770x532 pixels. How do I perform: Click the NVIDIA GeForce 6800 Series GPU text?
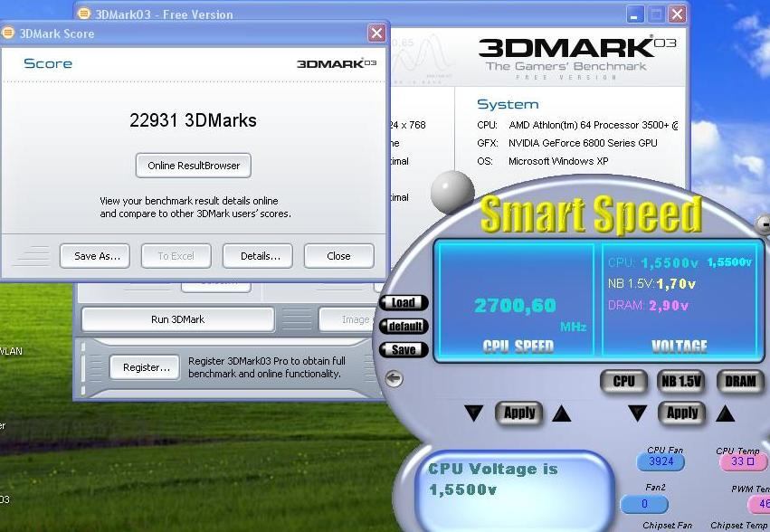tap(583, 143)
